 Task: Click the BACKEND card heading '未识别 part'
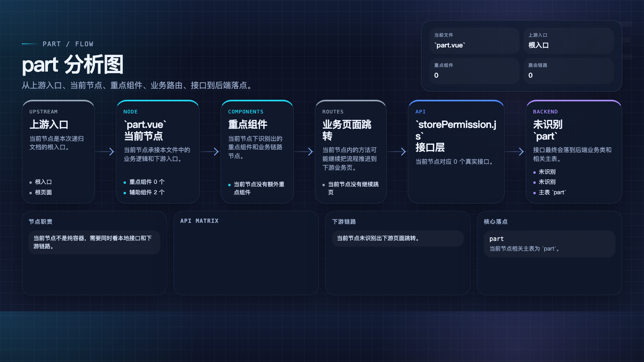pos(547,130)
